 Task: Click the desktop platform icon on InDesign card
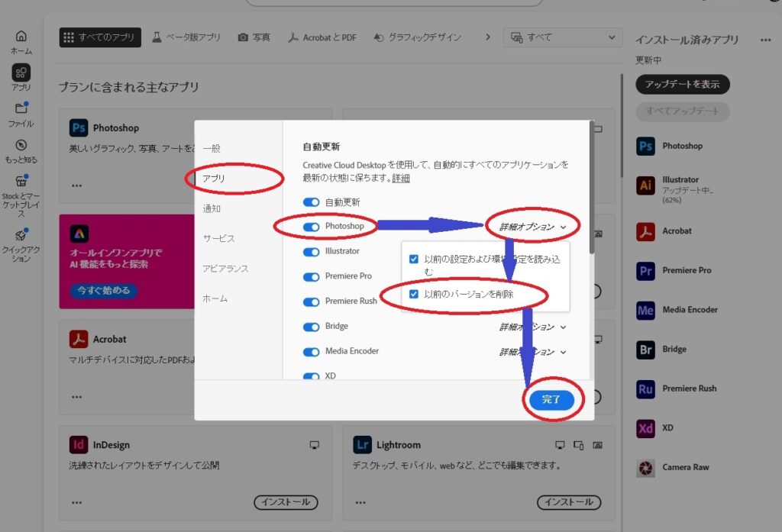coord(314,445)
